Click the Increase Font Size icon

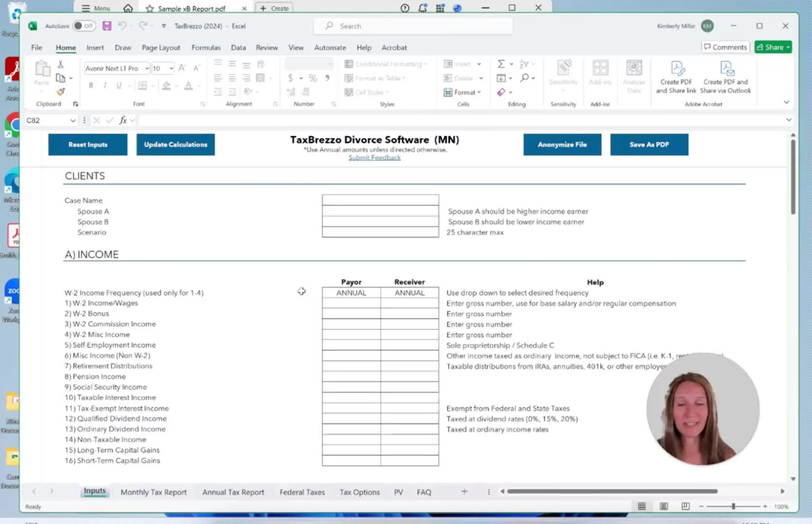click(x=182, y=68)
